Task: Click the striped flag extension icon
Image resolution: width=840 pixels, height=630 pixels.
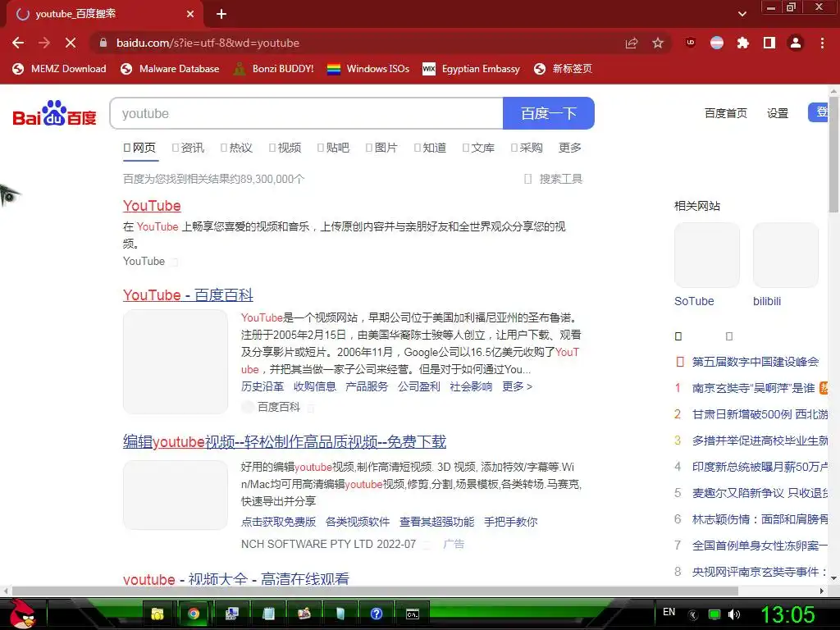Action: tap(717, 43)
